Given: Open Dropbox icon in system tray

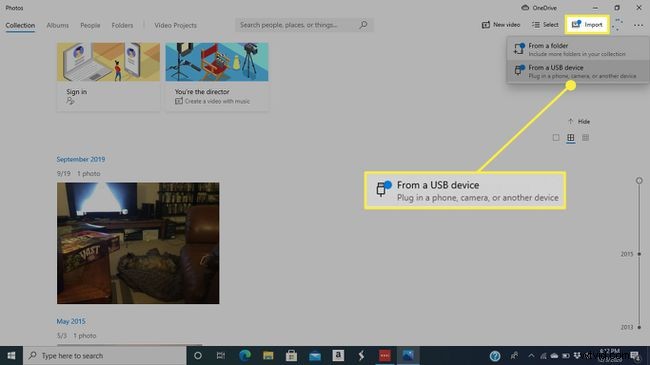Looking at the screenshot, I should [577, 355].
